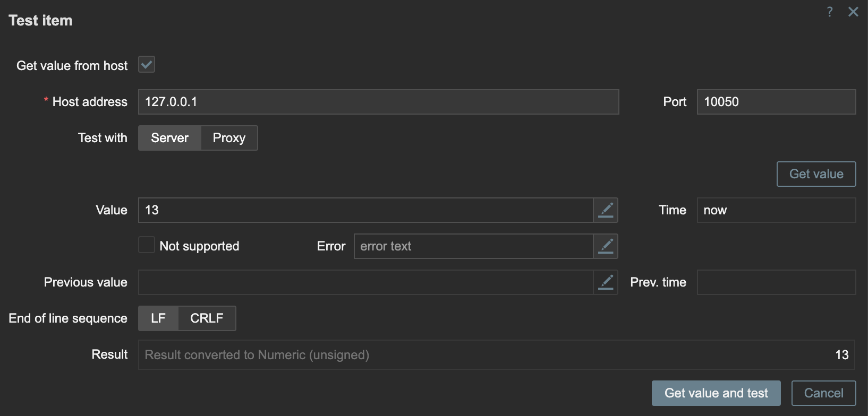
Task: Open the Error field edit pencil
Action: 606,246
